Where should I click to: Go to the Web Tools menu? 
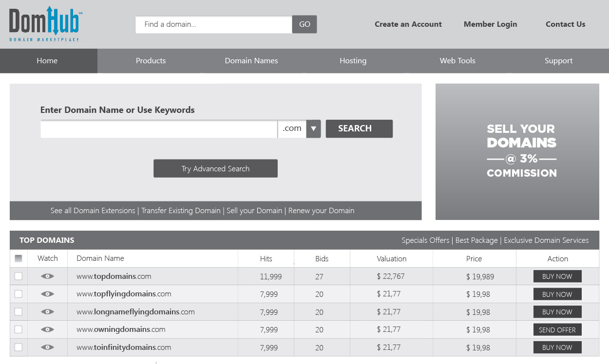pos(457,61)
